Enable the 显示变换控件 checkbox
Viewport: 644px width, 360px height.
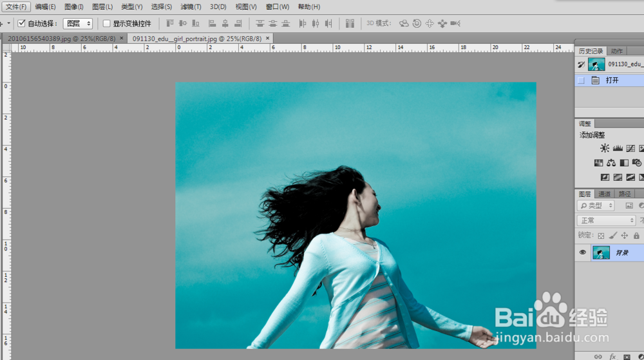click(x=106, y=23)
